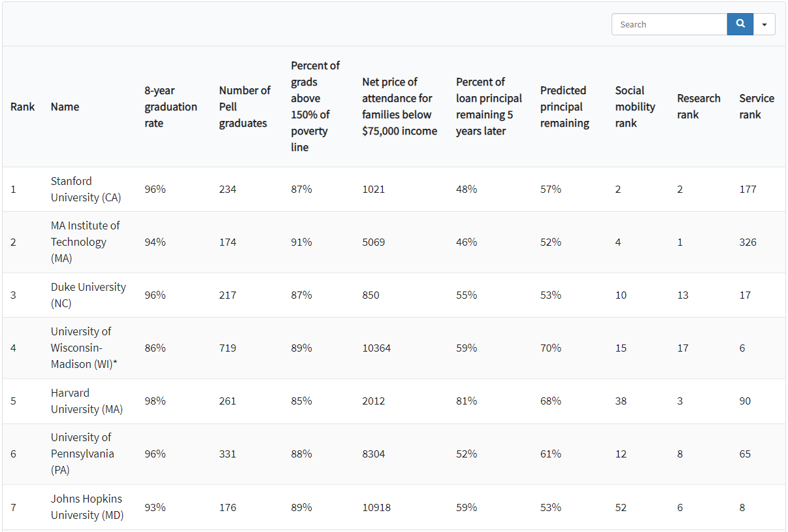Screen dimensions: 788x532
Task: Click the Duke University (NC) name cell
Action: click(x=88, y=295)
